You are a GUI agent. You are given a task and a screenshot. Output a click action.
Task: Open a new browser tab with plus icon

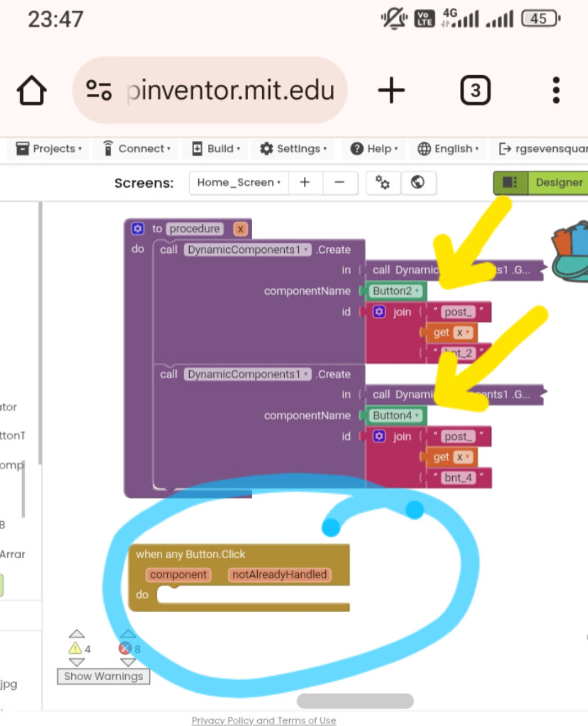[391, 90]
